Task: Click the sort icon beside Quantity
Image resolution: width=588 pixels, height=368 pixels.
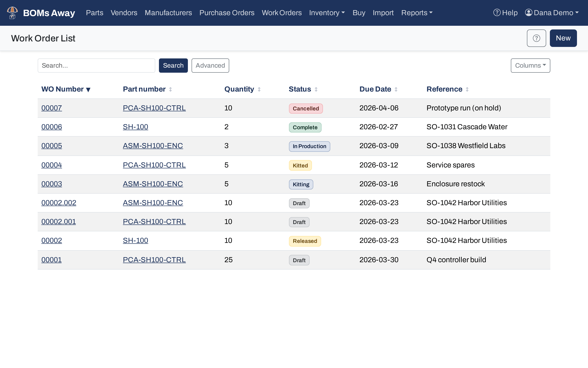Action: pyautogui.click(x=259, y=89)
